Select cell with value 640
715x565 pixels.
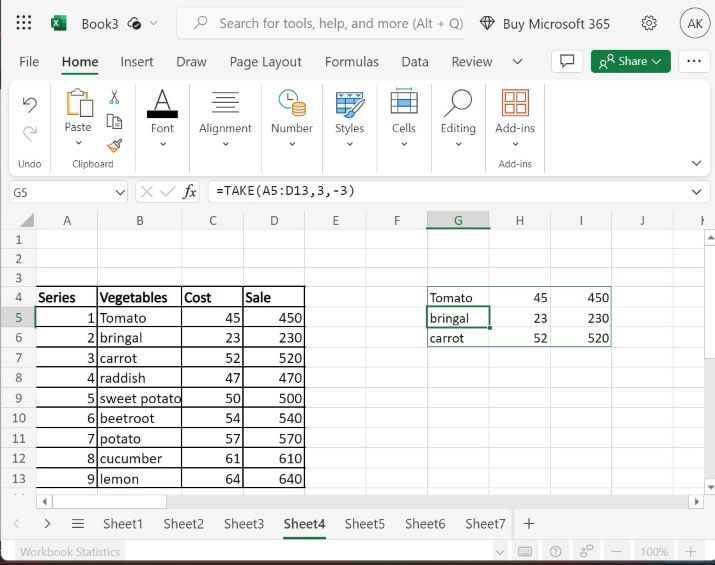[274, 478]
